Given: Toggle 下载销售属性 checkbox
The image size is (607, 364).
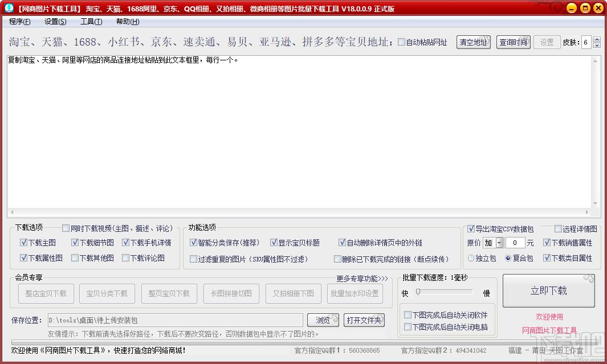Looking at the screenshot, I should pyautogui.click(x=547, y=243).
